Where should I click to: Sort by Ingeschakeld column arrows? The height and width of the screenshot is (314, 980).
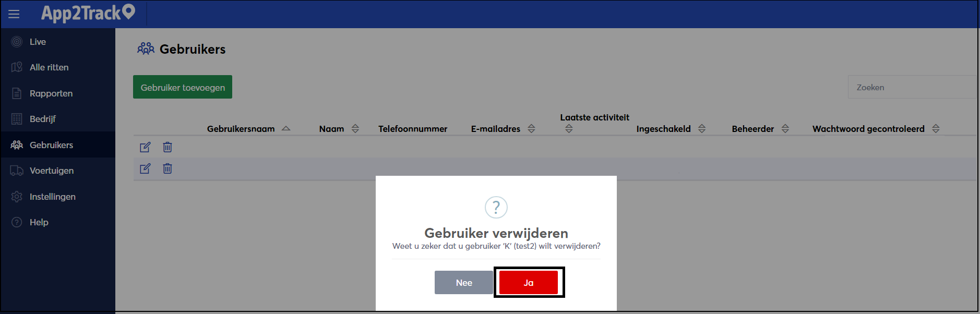pyautogui.click(x=702, y=128)
